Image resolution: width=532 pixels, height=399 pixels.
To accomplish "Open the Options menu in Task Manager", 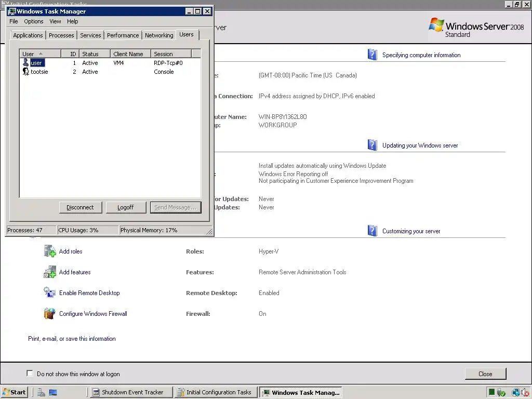I will (x=34, y=21).
